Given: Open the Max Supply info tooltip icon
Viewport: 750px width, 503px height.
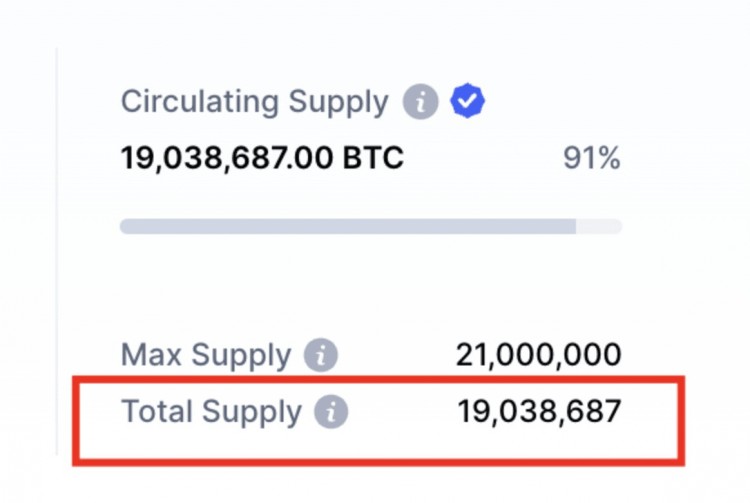Looking at the screenshot, I should click(321, 355).
